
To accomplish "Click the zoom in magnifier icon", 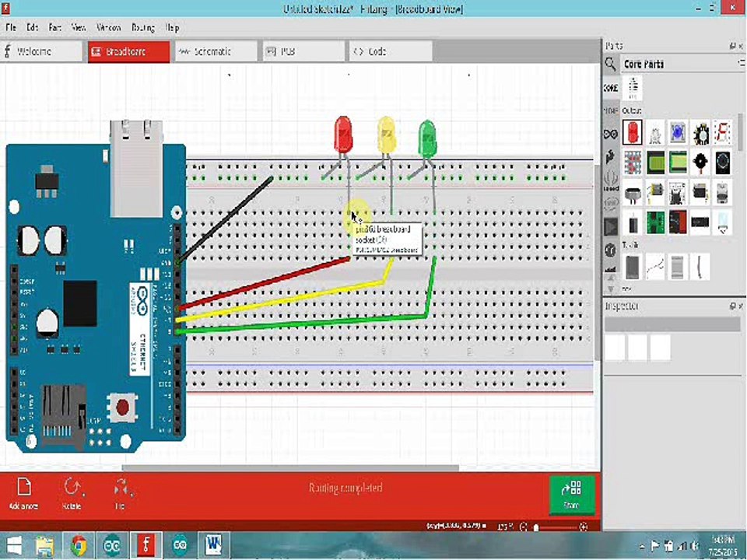I will 583,527.
